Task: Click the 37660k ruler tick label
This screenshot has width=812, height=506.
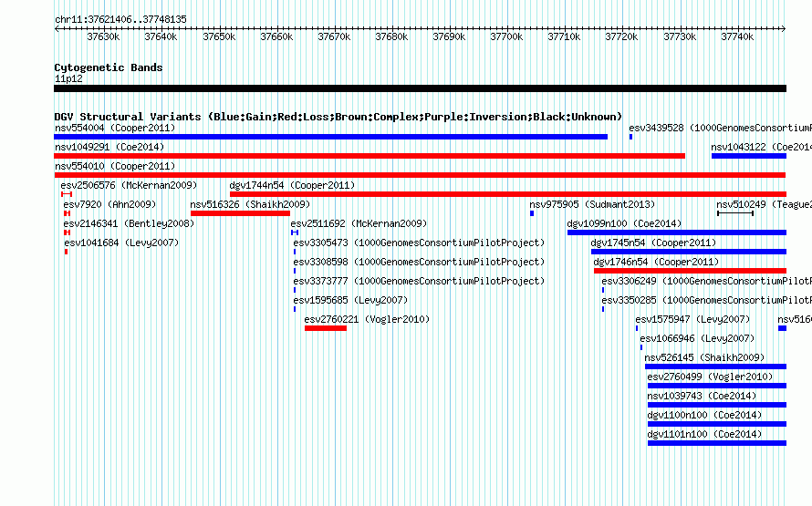Action: [276, 36]
